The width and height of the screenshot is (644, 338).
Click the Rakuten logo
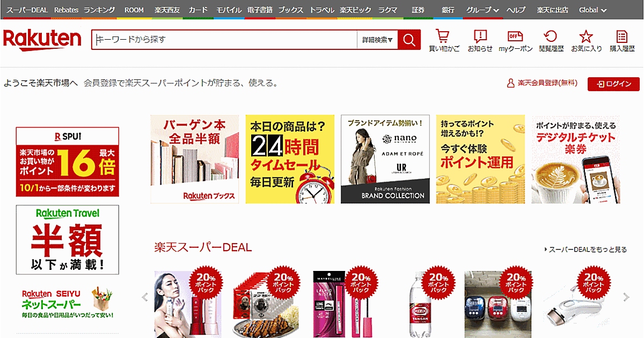[x=42, y=40]
